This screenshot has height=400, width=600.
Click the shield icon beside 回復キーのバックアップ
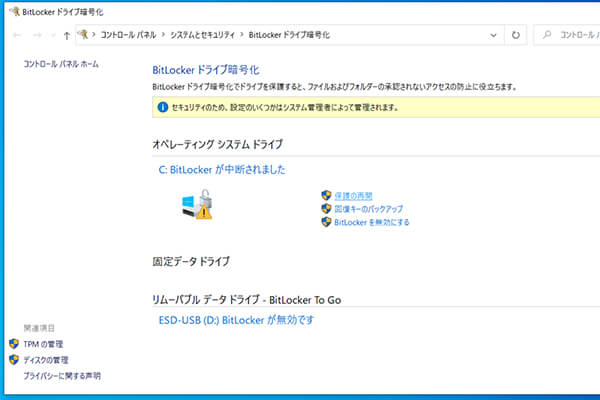pyautogui.click(x=326, y=209)
